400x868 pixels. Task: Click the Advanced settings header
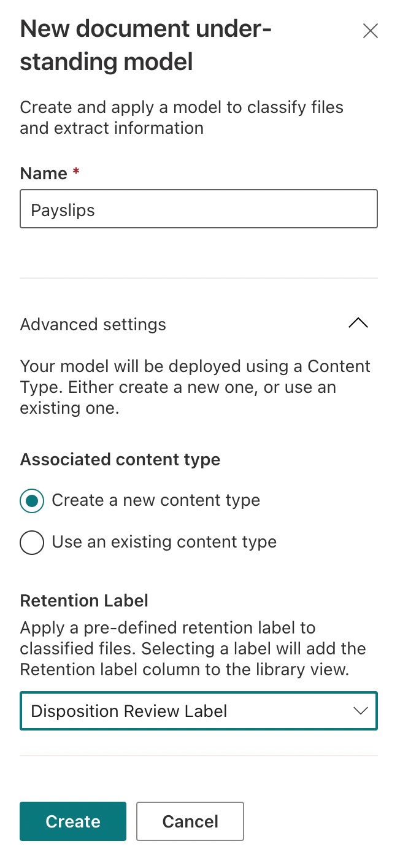93,324
